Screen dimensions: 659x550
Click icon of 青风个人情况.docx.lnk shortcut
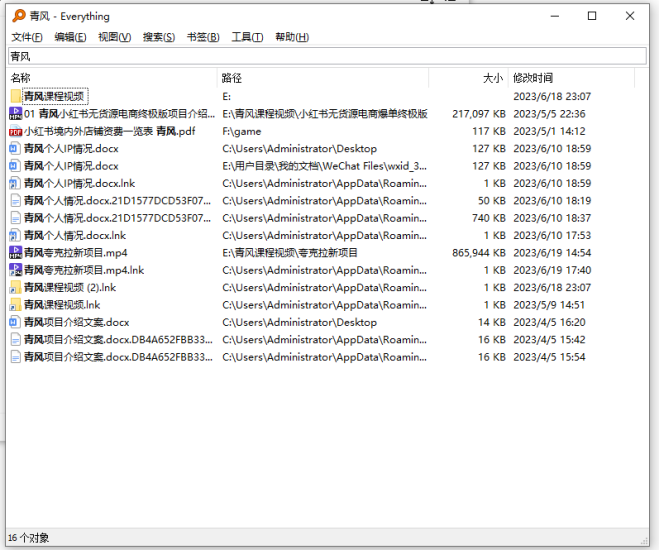15,236
